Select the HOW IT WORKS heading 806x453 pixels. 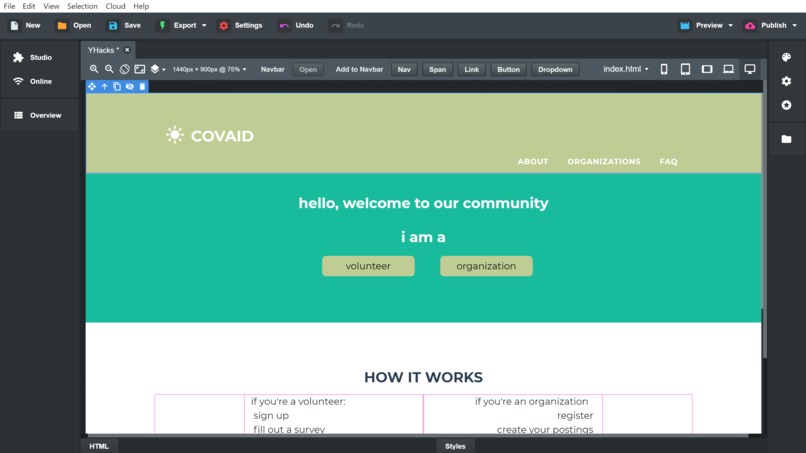click(423, 377)
